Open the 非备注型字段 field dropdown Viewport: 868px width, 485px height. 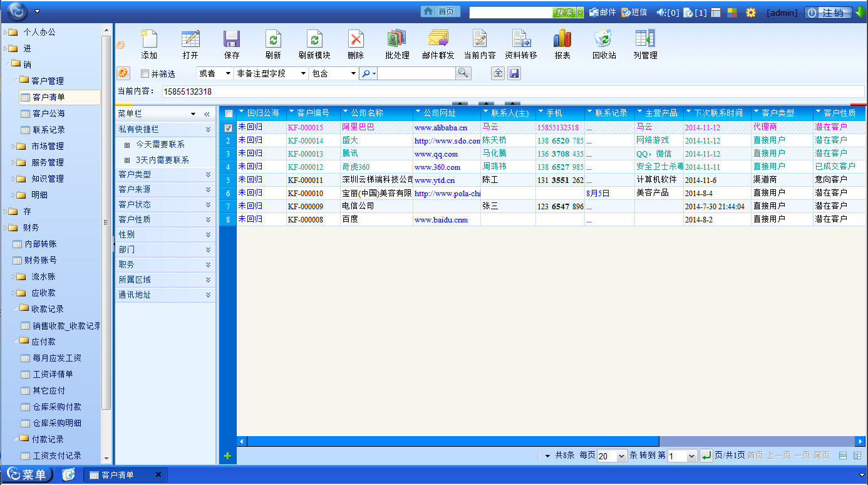(x=271, y=73)
